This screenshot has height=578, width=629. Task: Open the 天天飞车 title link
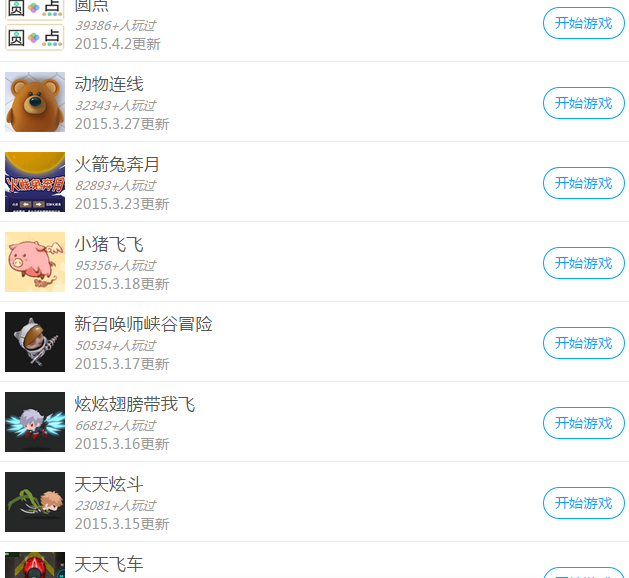pyautogui.click(x=109, y=564)
